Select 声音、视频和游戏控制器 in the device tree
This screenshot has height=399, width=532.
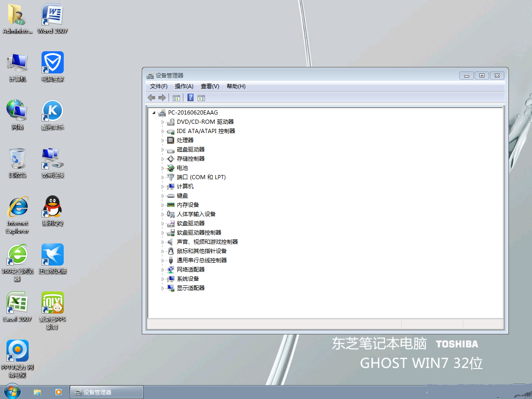207,242
